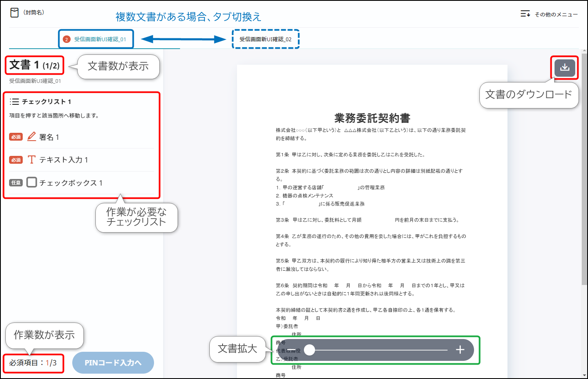Click the pen icon next to 署名 1

tap(31, 137)
